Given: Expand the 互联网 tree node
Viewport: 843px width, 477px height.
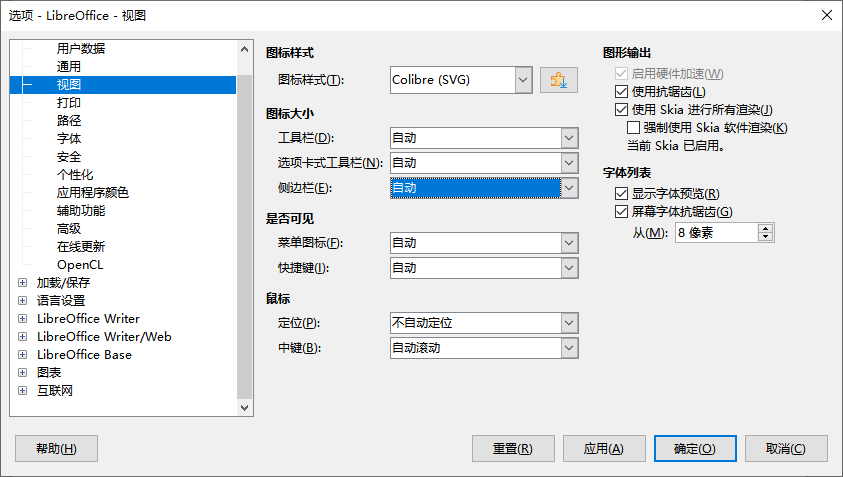Looking at the screenshot, I should click(23, 390).
